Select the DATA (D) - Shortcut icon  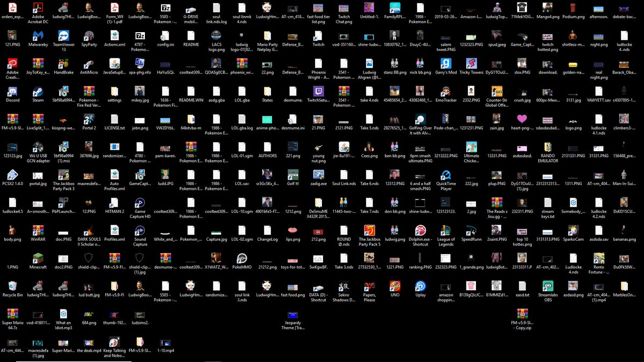coord(318,289)
